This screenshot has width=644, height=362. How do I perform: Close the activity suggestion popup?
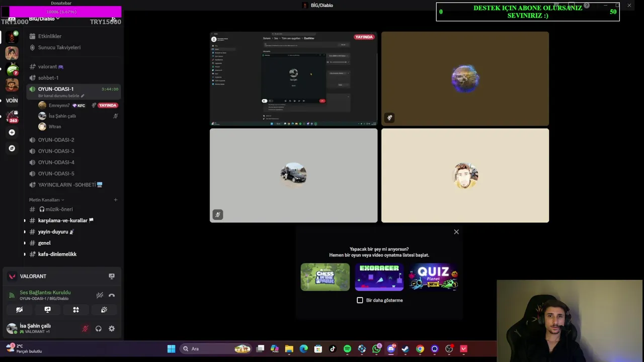tap(456, 232)
